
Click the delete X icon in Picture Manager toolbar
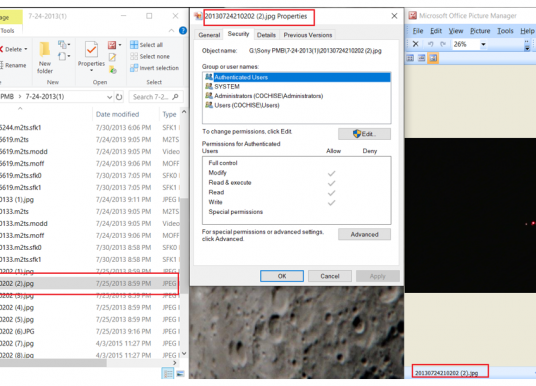[x=415, y=44]
